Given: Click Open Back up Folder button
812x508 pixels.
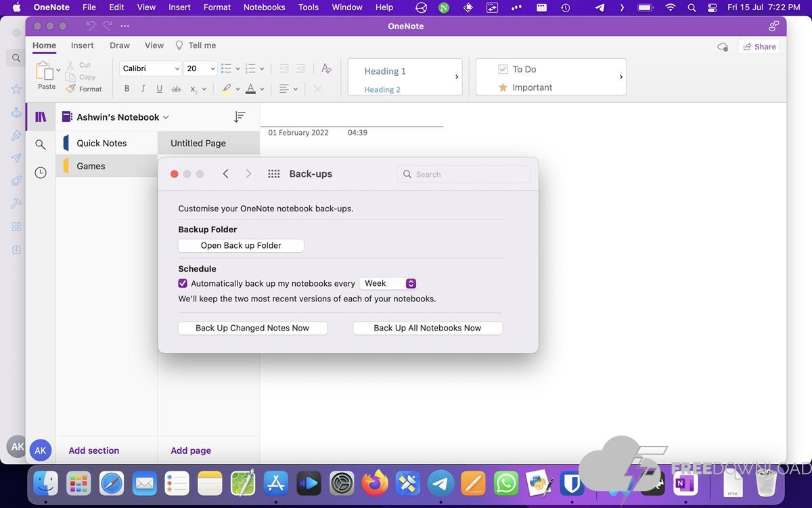Looking at the screenshot, I should (x=241, y=246).
